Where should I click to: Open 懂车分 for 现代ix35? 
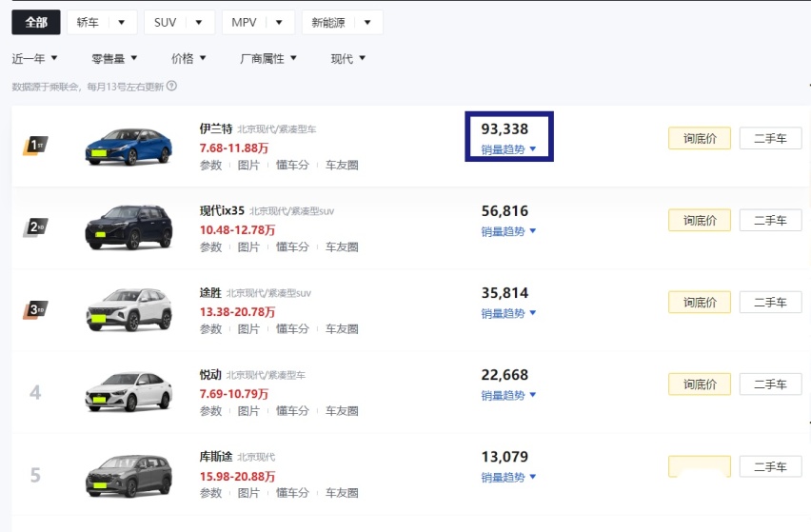[x=292, y=247]
